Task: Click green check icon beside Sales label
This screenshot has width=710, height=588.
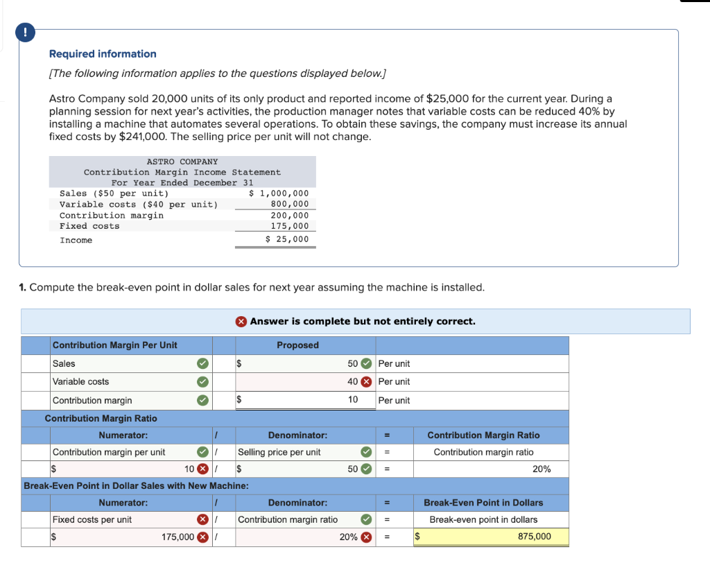Action: (203, 363)
